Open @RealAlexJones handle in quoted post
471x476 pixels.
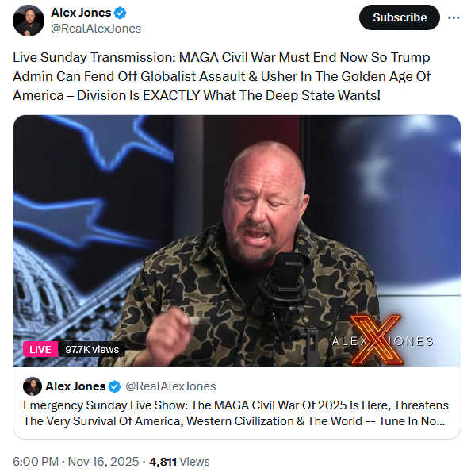click(170, 386)
